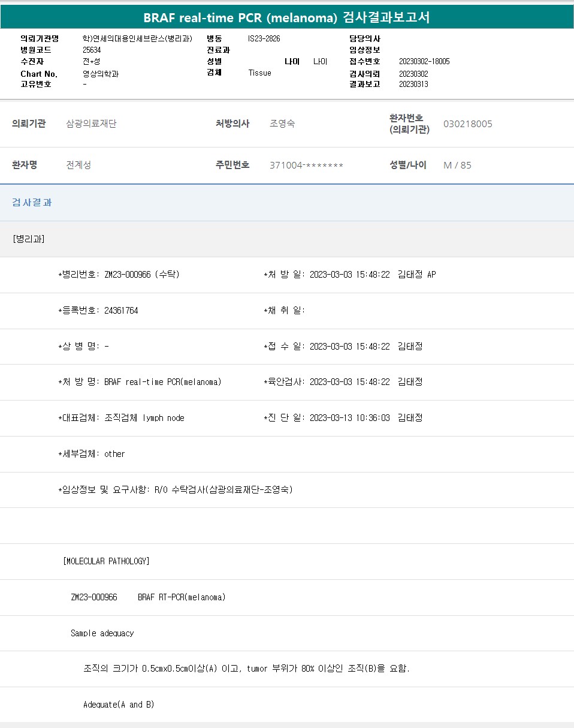574x728 pixels.
Task: Click the patient number 030218005
Action: [x=467, y=124]
